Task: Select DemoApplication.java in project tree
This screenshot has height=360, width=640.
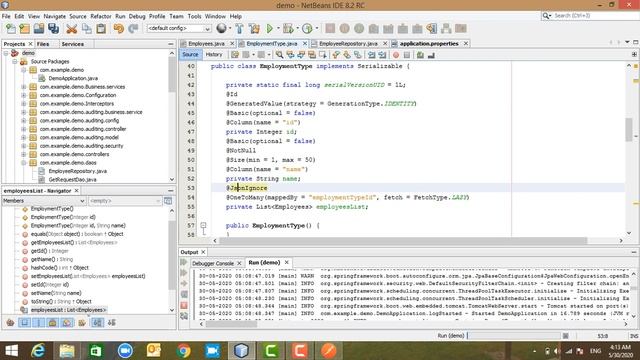Action: (x=73, y=78)
